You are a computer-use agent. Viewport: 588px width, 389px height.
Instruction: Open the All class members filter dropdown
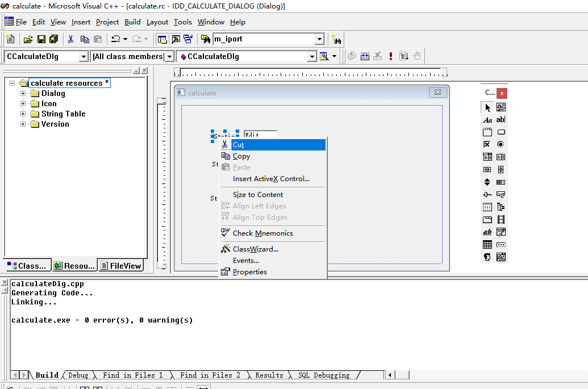[169, 56]
